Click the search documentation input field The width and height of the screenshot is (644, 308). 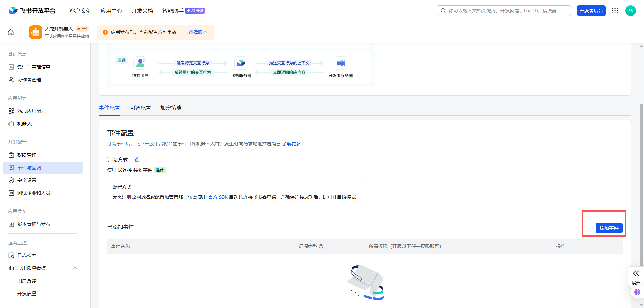(506, 11)
